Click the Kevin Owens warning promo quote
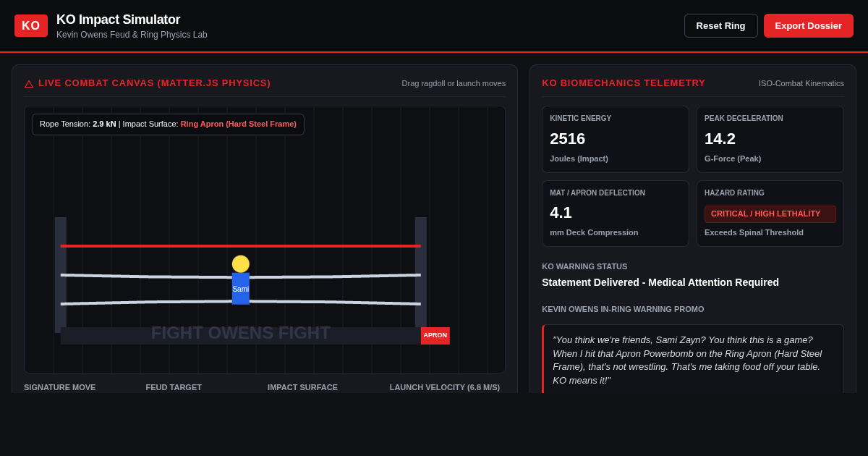Viewport: 868px width, 456px height. pos(693,360)
